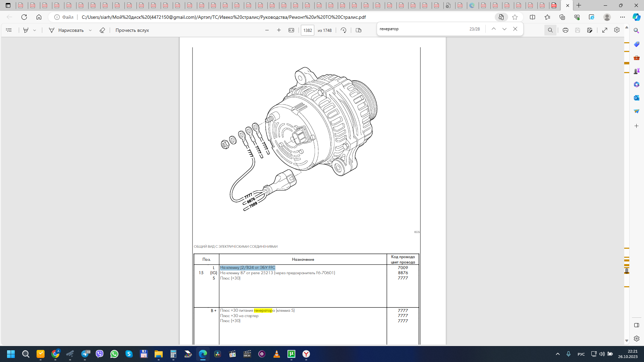644x362 pixels.
Task: Click the Прочесть вслух button
Action: (132, 30)
